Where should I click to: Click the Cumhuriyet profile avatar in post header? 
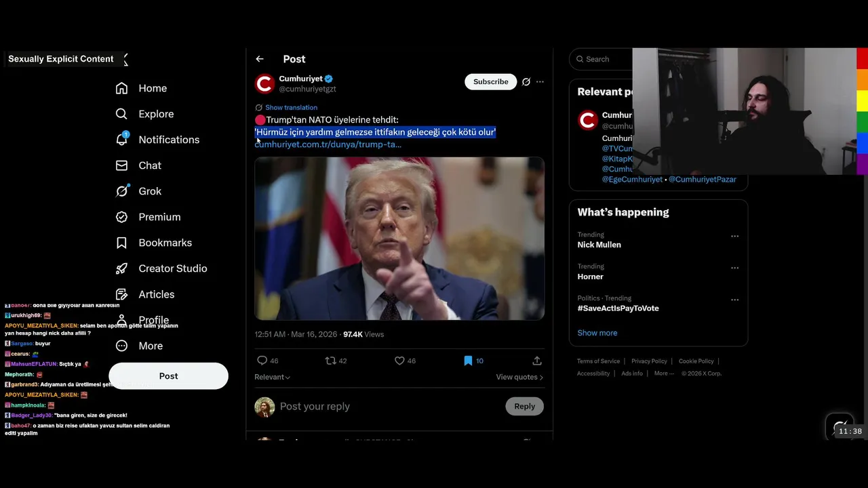pos(264,83)
